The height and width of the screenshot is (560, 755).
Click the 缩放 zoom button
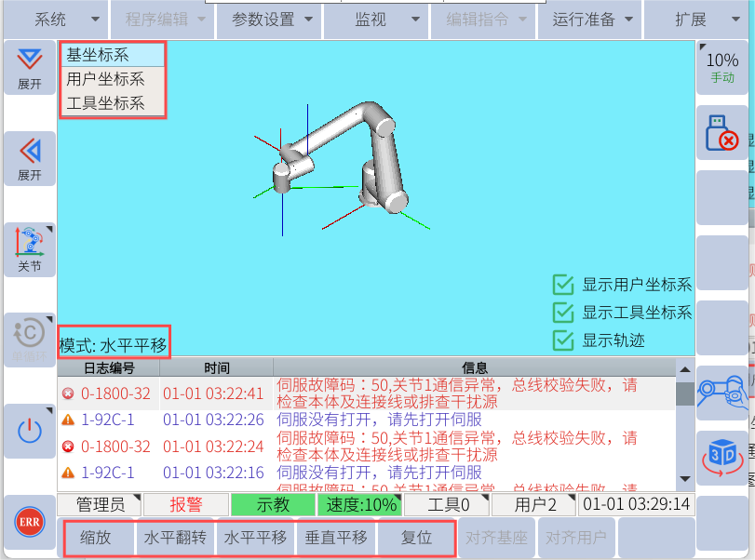click(99, 538)
